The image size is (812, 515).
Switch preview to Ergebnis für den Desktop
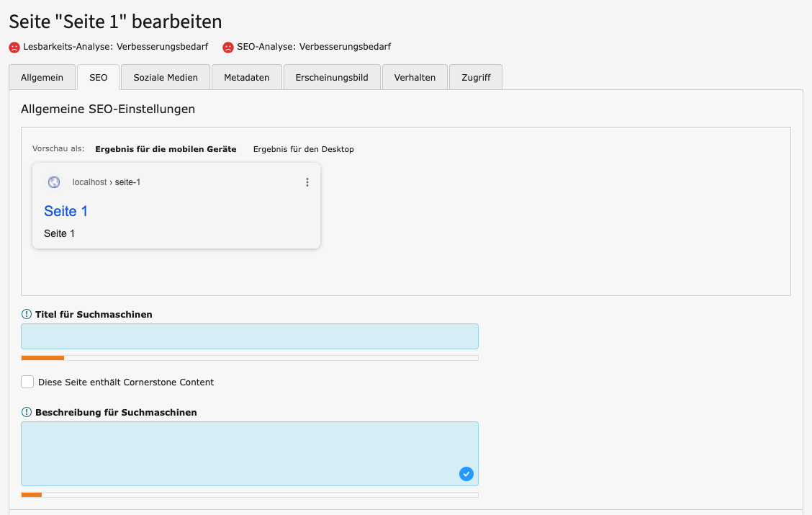tap(303, 149)
